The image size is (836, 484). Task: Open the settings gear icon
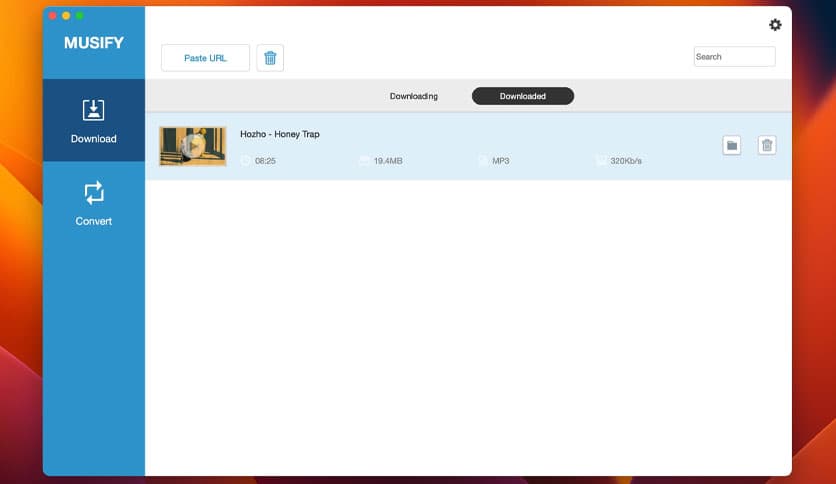[774, 25]
